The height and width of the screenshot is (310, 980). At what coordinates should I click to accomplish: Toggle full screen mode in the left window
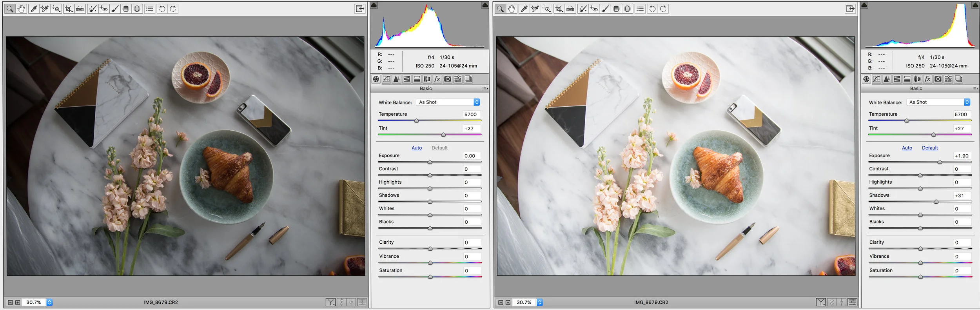pyautogui.click(x=359, y=9)
